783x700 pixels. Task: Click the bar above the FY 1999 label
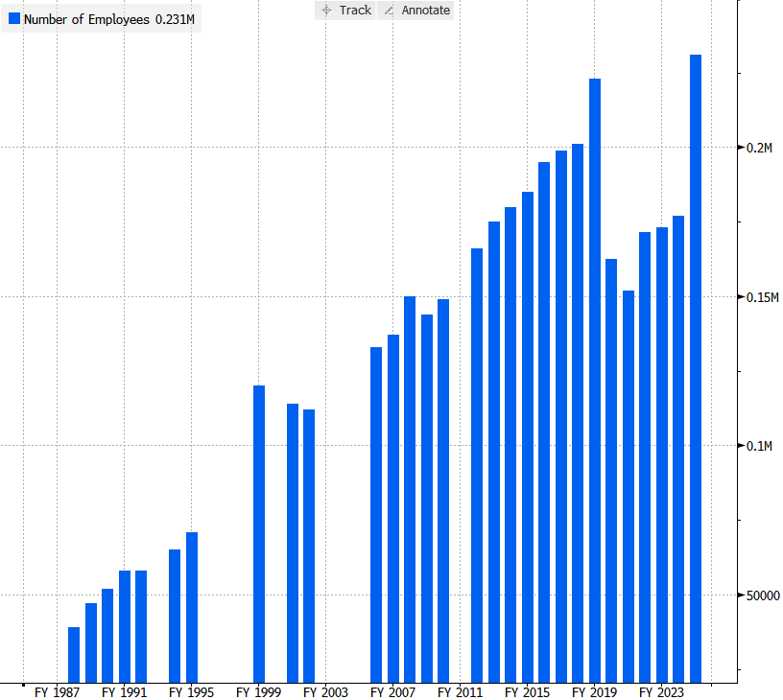coord(259,533)
